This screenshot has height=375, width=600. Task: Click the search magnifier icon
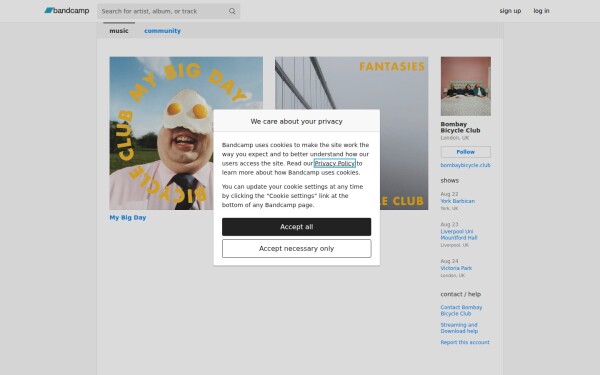[x=232, y=11]
